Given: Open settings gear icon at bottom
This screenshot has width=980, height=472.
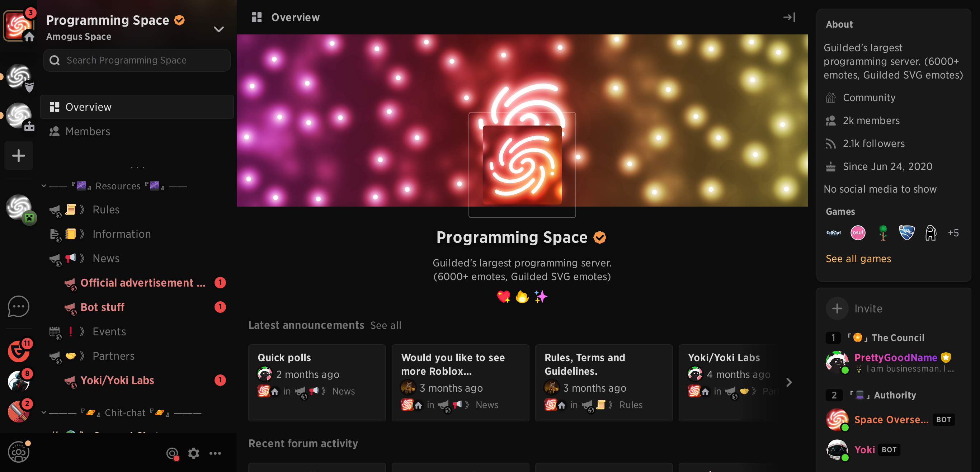Looking at the screenshot, I should pyautogui.click(x=194, y=453).
